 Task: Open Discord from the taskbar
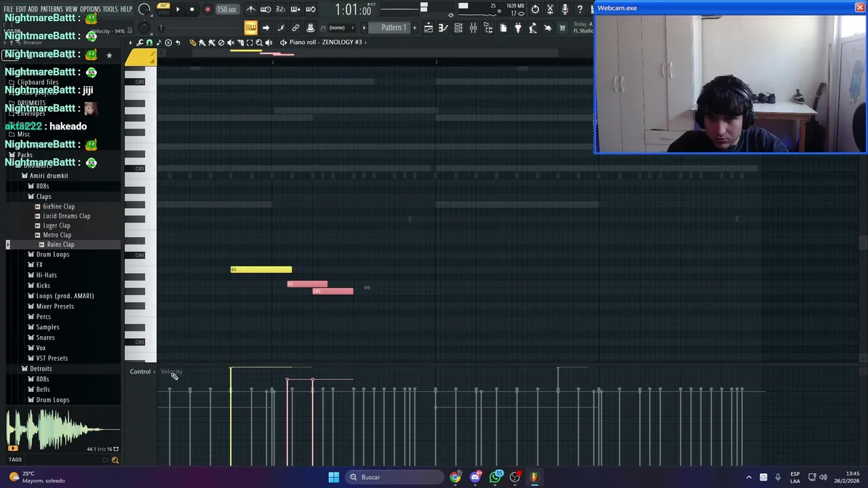(x=475, y=477)
